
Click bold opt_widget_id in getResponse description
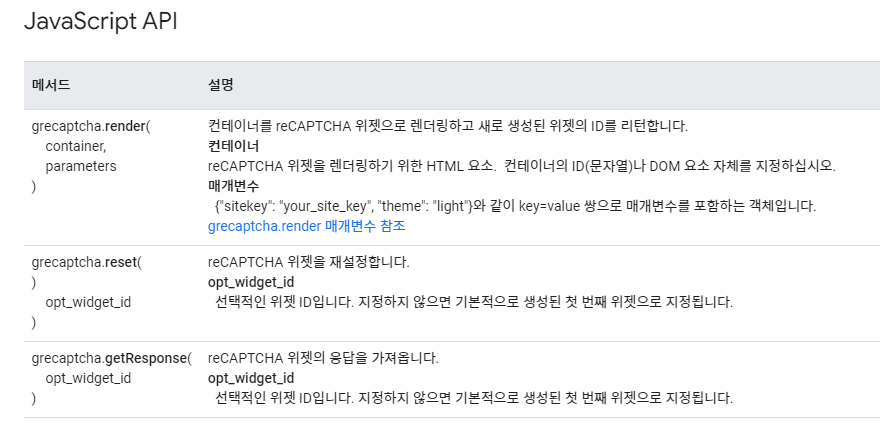[251, 378]
